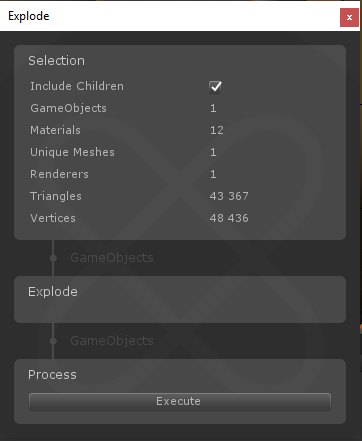The height and width of the screenshot is (441, 362).
Task: Select the Process panel header
Action: pyautogui.click(x=52, y=375)
